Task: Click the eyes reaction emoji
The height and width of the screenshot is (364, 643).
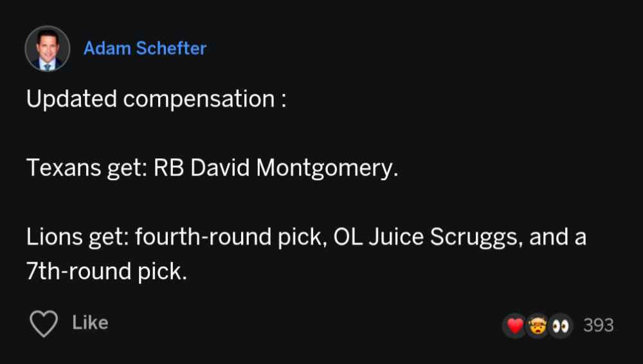Action: 560,326
